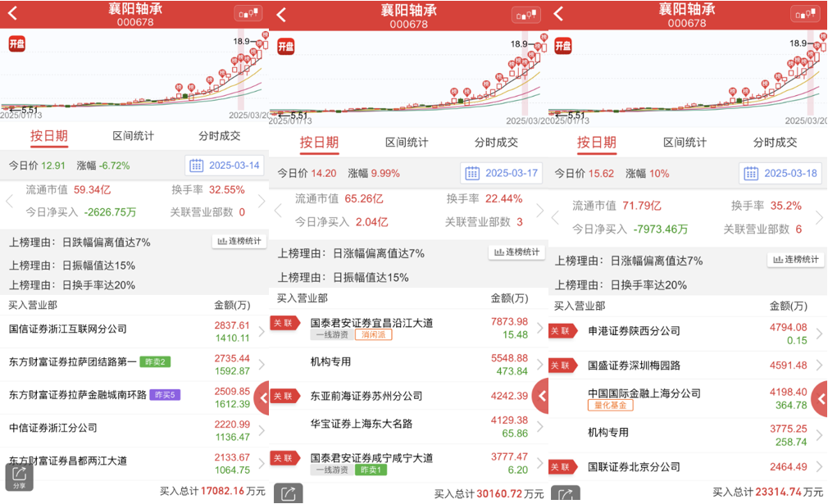Viewport: 828px width, 504px height.
Task: Expand the 国信证券浙江互联网分公司 row chevron
Action: (x=261, y=331)
